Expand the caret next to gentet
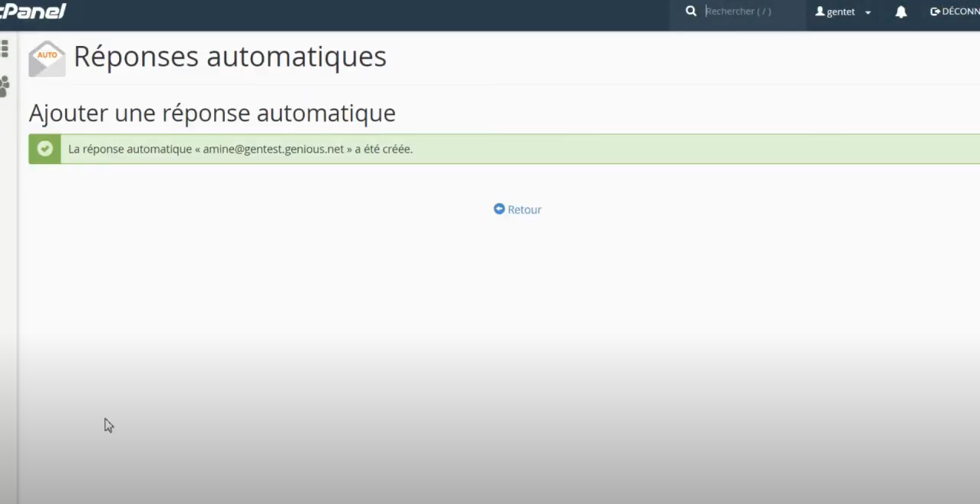 coord(868,13)
